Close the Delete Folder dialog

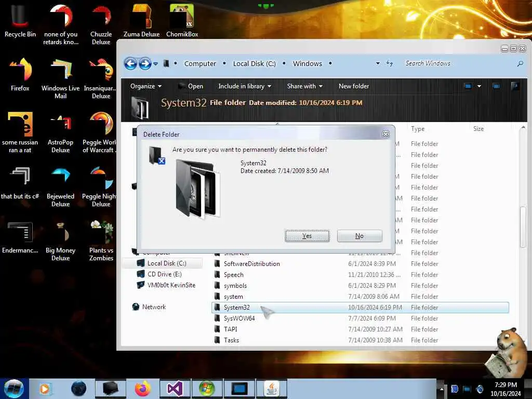coord(386,134)
